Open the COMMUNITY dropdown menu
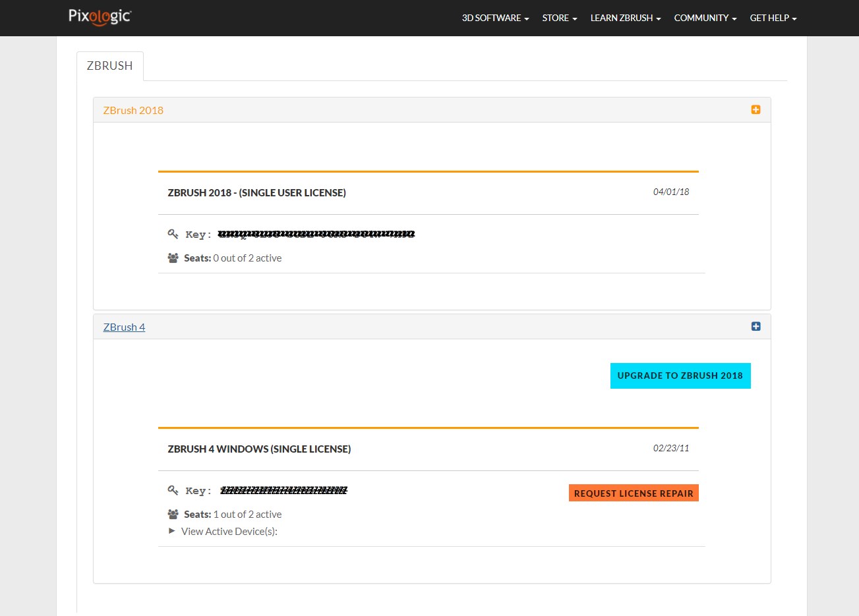Image resolution: width=859 pixels, height=616 pixels. pos(705,18)
